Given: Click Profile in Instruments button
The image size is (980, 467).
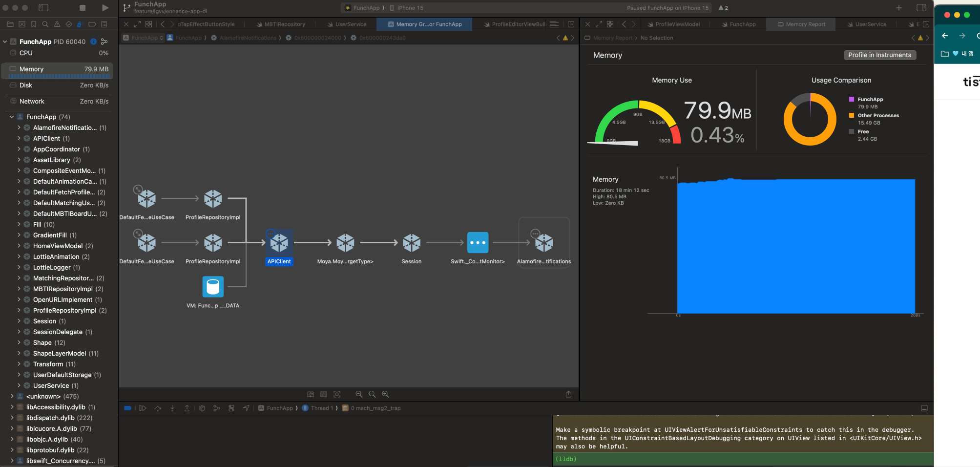Looking at the screenshot, I should point(879,55).
